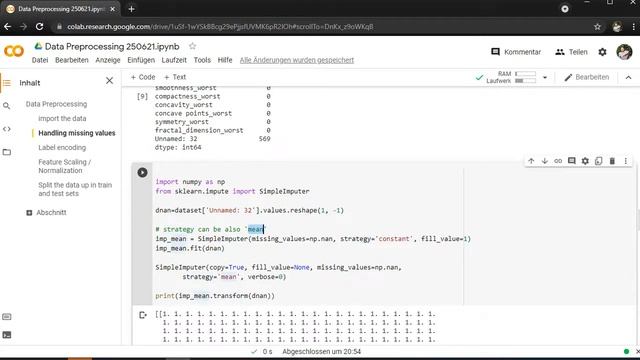Open the Einfügen menu
The height and width of the screenshot is (360, 640).
[141, 60]
